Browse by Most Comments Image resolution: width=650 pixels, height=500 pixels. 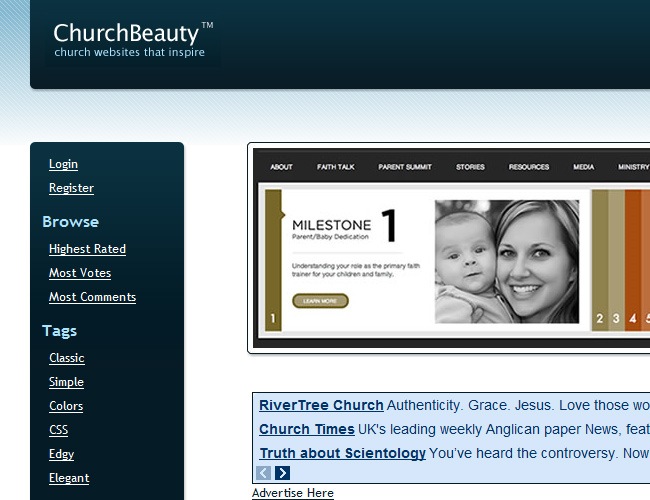pyautogui.click(x=92, y=297)
